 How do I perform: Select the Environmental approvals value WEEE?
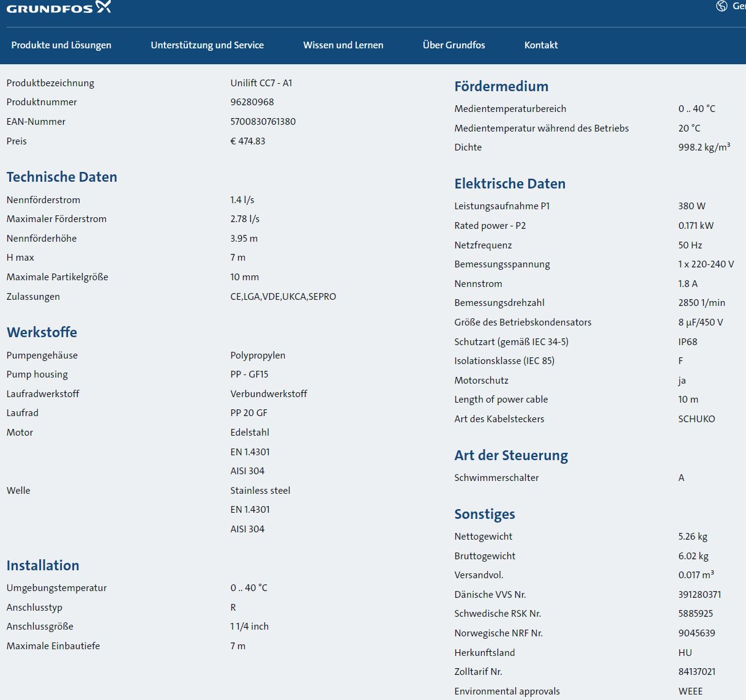coord(690,691)
